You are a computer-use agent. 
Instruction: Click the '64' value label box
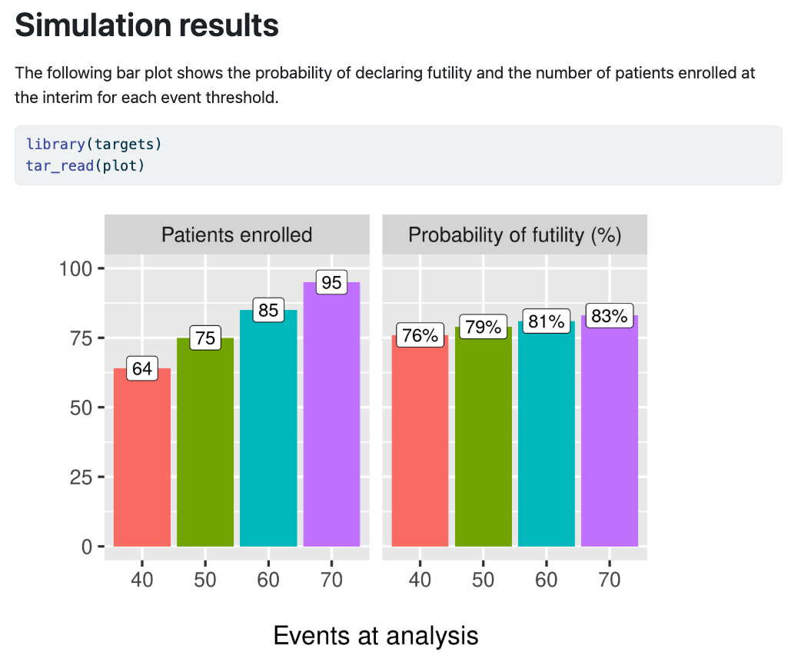pyautogui.click(x=142, y=368)
